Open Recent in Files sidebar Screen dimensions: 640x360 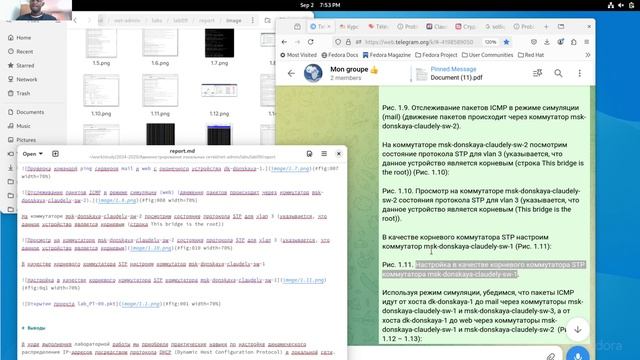click(24, 51)
